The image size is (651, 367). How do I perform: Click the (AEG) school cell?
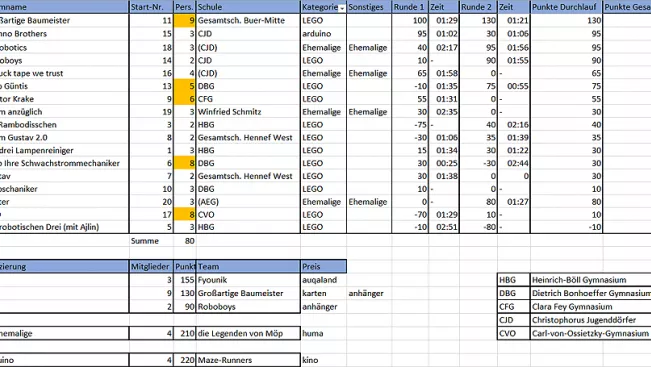pyautogui.click(x=248, y=202)
